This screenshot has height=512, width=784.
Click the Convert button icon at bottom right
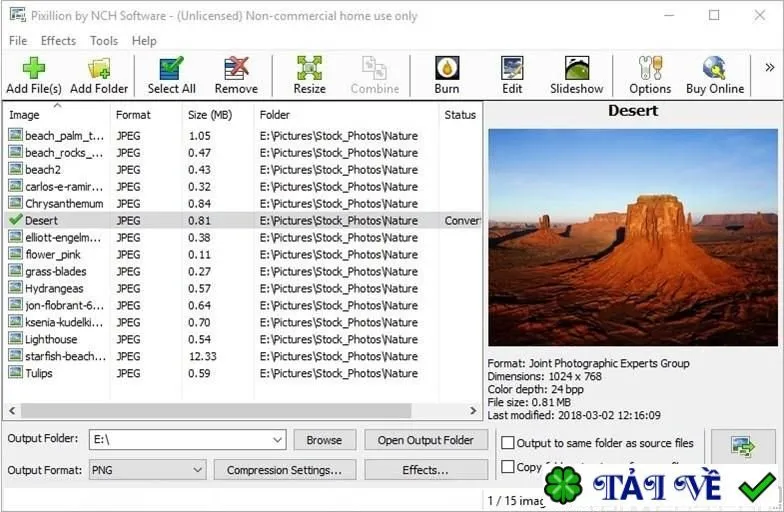743,446
